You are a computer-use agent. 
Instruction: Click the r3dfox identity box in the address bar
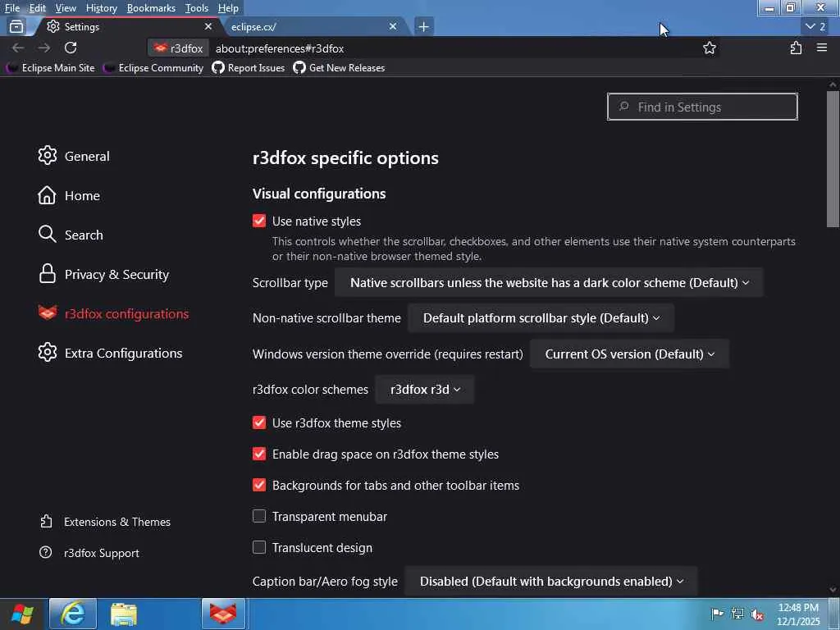tap(178, 48)
